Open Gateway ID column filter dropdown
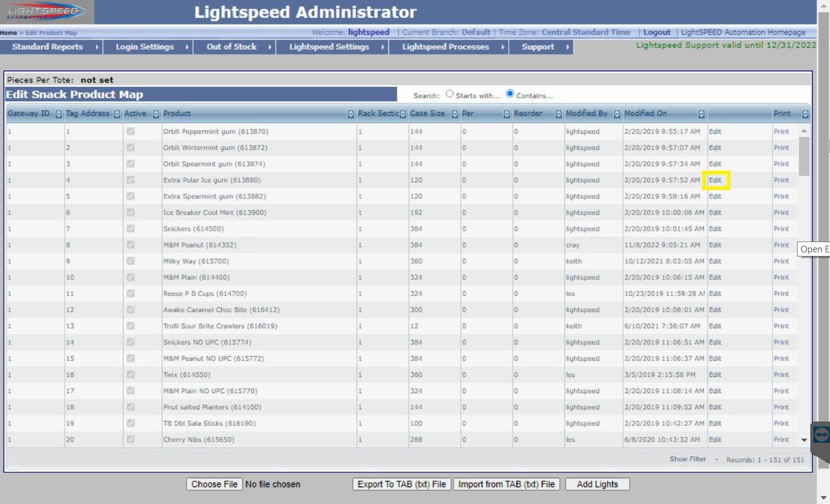The width and height of the screenshot is (830, 504). 59,114
